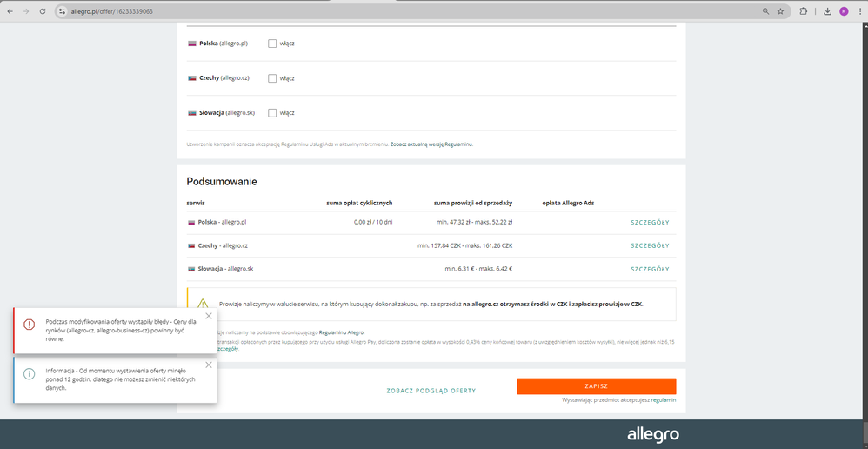Click the Polish flag next to Polska (allegro.pl)

click(x=192, y=44)
